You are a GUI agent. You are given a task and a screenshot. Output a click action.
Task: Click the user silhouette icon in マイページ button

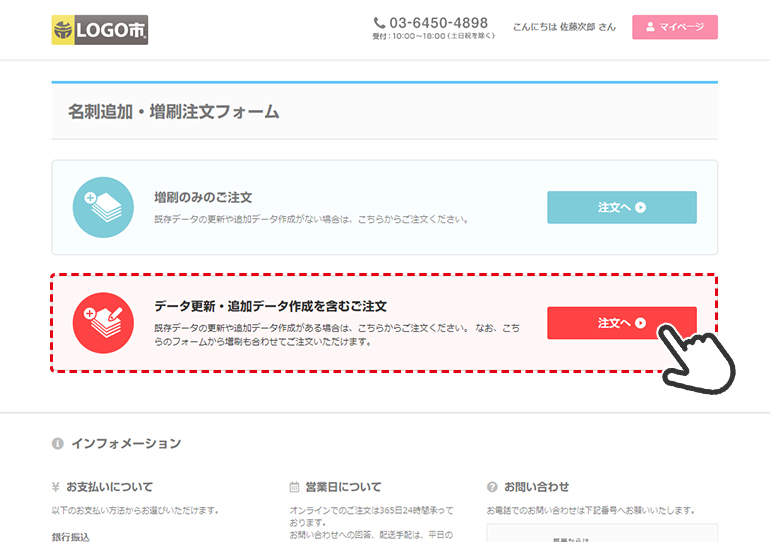650,27
